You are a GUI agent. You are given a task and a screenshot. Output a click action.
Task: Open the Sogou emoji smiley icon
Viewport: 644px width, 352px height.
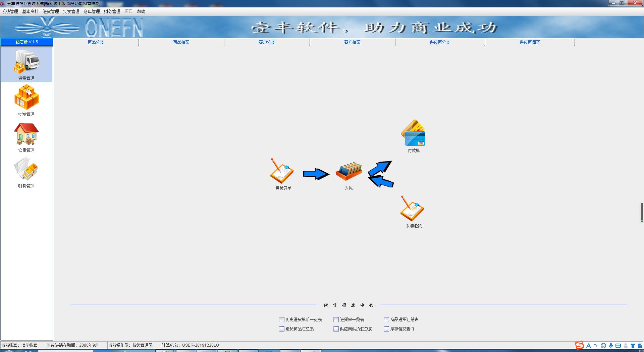point(603,345)
